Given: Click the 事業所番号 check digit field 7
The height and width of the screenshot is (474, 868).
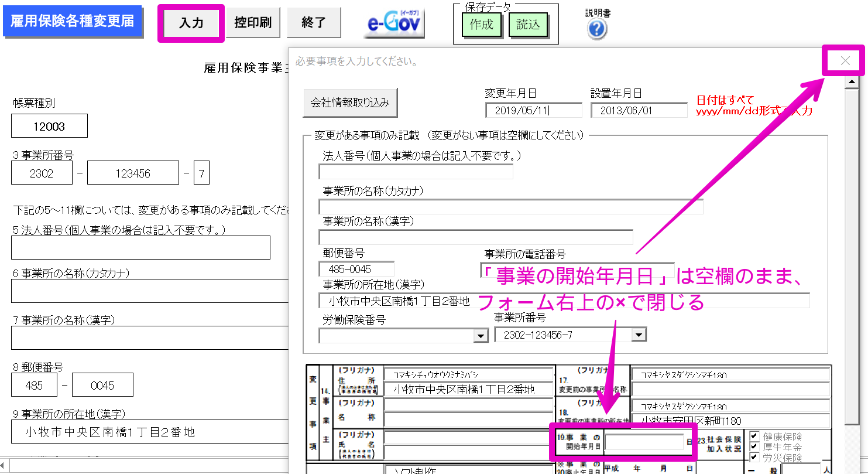Looking at the screenshot, I should [201, 173].
